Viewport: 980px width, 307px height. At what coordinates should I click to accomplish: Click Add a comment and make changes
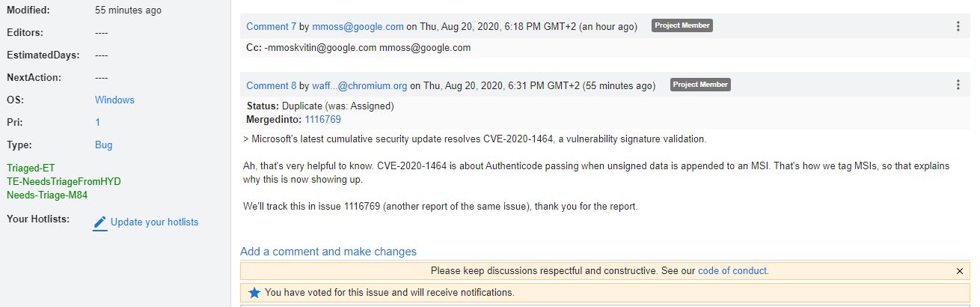(328, 252)
